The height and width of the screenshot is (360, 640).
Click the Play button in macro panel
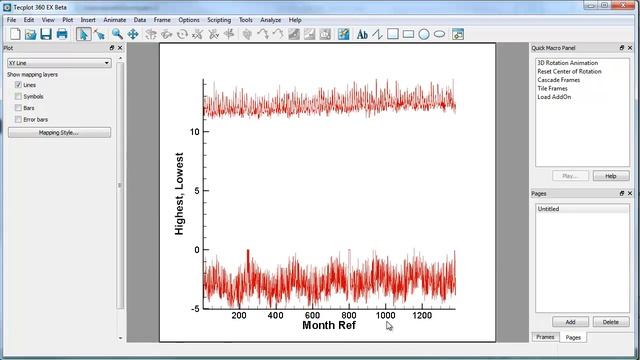click(x=570, y=176)
